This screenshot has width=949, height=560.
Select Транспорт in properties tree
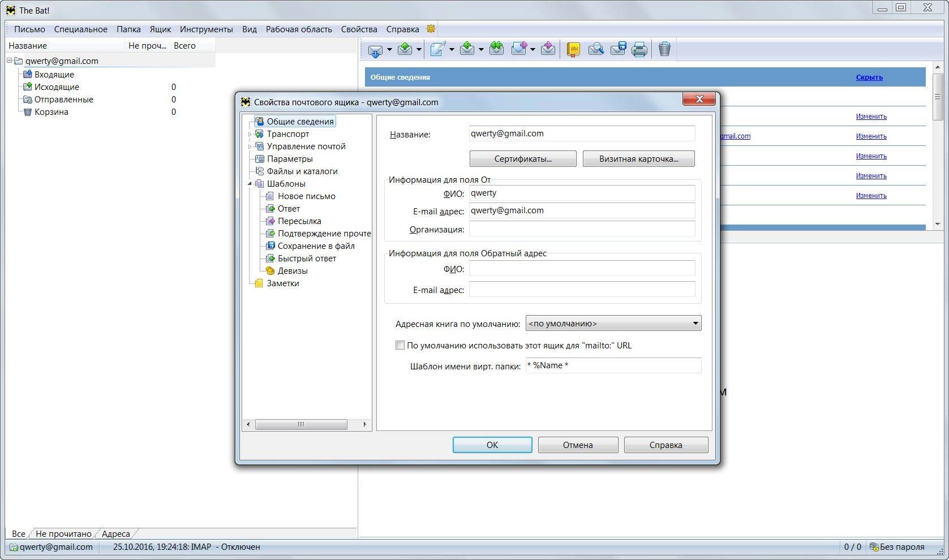[x=288, y=134]
